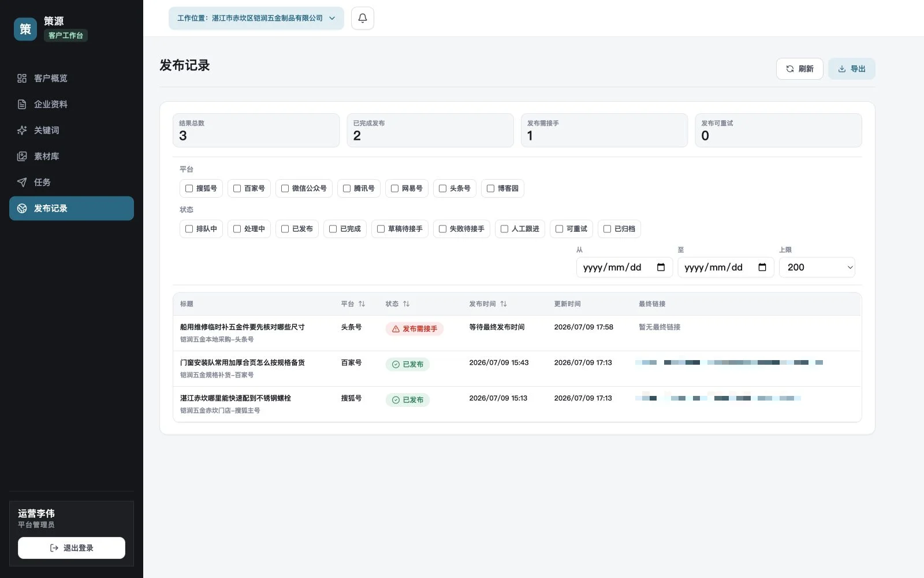The image size is (924, 578).
Task: Go to 客户概览 page
Action: click(x=72, y=78)
